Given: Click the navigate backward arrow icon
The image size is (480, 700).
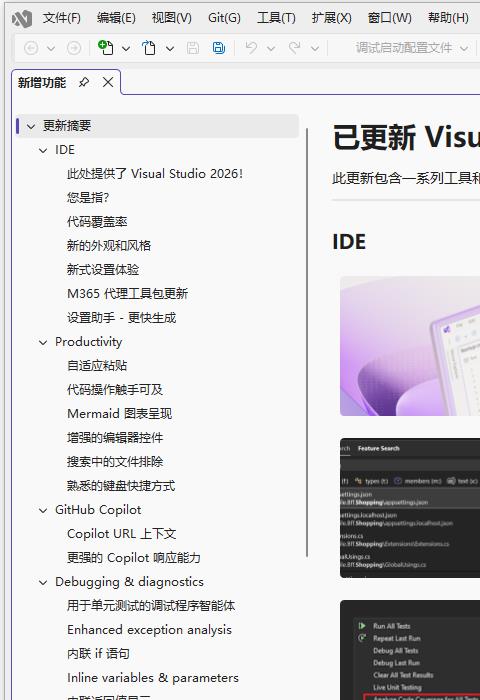Looking at the screenshot, I should (x=31, y=48).
